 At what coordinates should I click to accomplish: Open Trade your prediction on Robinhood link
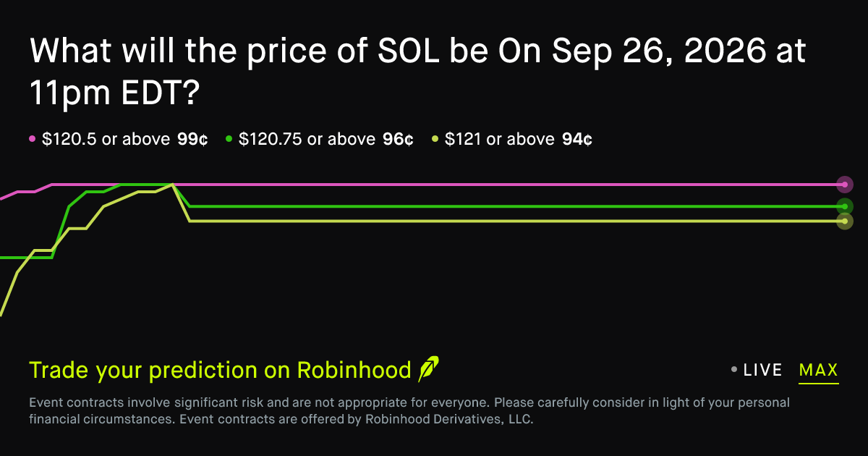pos(220,370)
